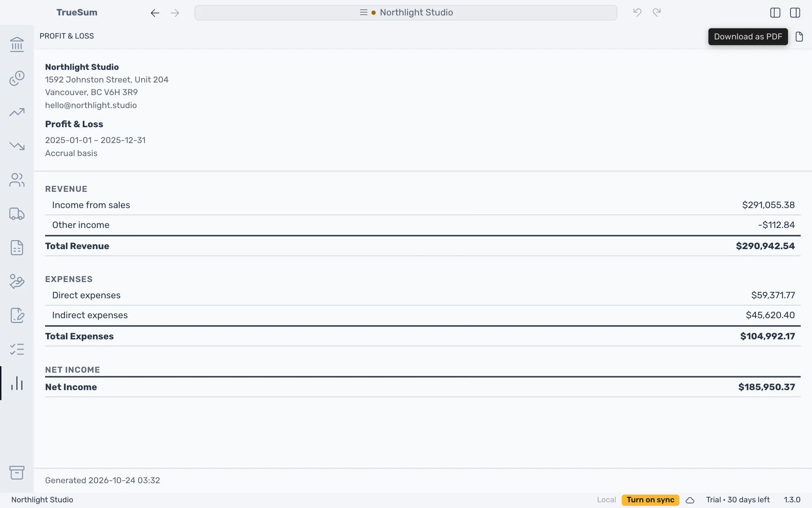Click the undo arrow
This screenshot has height=508, width=812.
click(x=637, y=13)
